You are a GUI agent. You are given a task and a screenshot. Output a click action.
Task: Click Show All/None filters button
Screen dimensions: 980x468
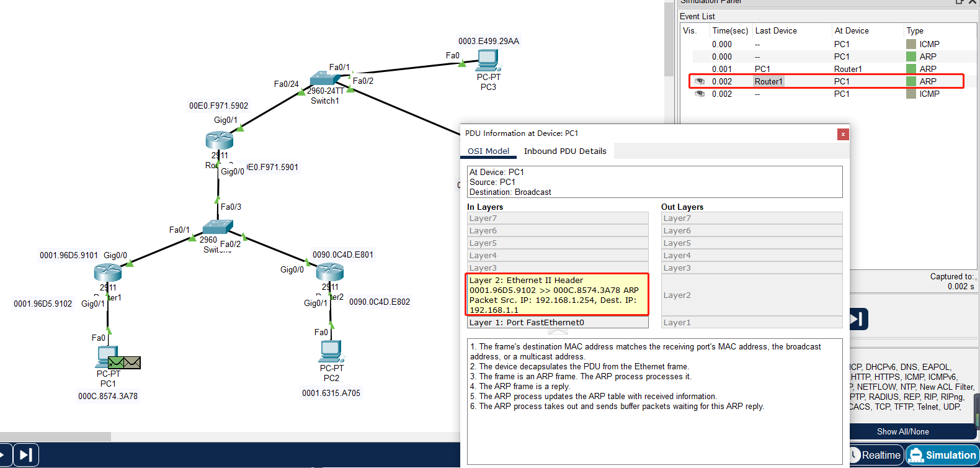pyautogui.click(x=903, y=431)
